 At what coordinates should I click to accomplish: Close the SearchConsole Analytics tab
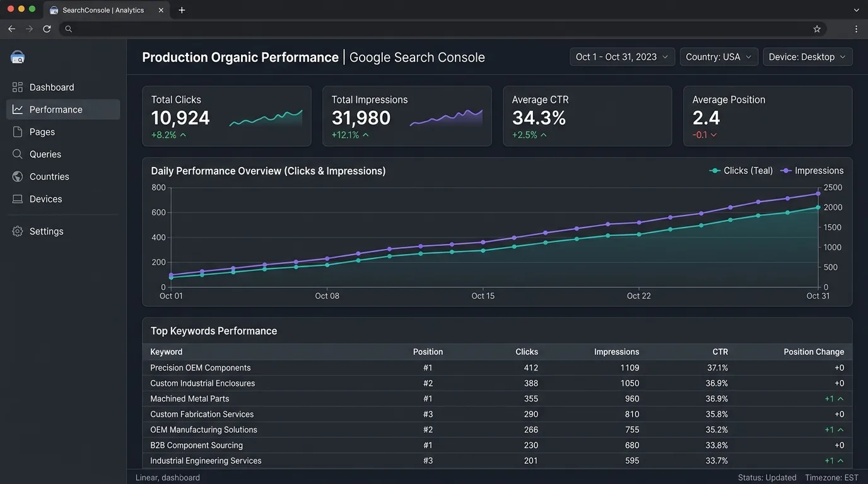click(161, 10)
